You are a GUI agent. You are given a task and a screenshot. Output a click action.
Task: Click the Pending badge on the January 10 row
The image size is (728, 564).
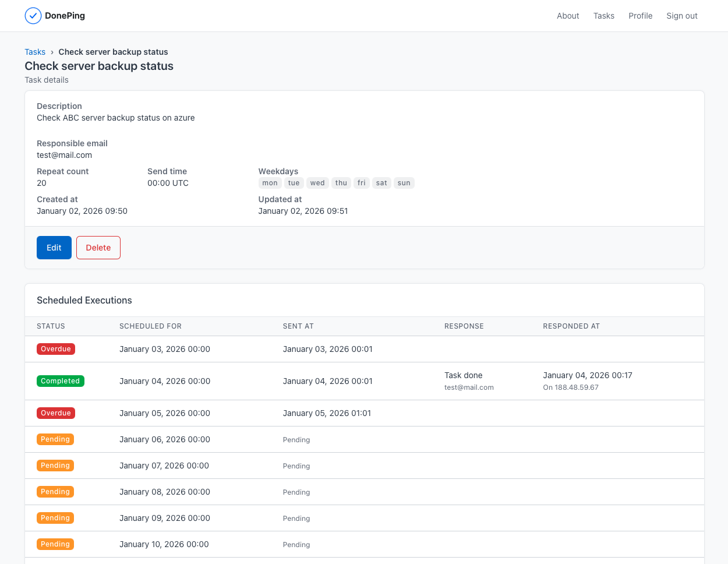55,544
